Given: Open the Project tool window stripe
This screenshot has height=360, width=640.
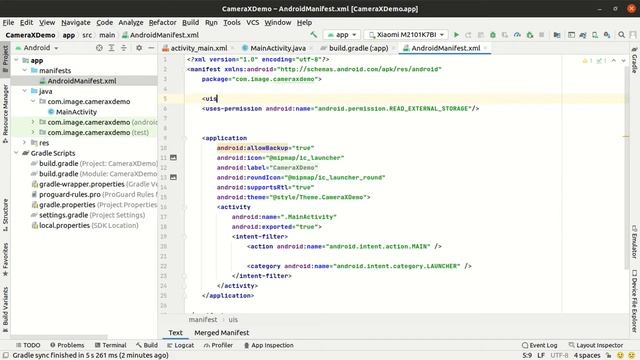Looking at the screenshot, I should pos(5,59).
